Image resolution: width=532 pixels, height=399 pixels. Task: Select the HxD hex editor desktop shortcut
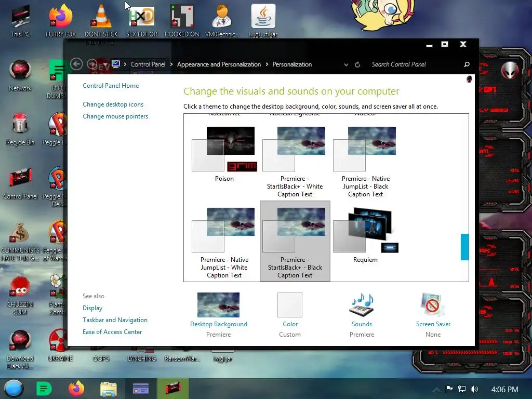pyautogui.click(x=142, y=21)
